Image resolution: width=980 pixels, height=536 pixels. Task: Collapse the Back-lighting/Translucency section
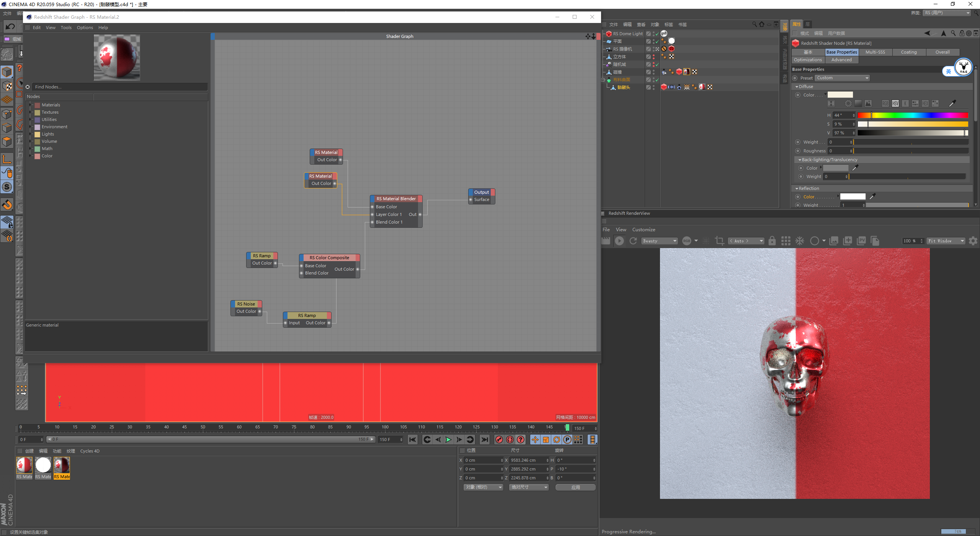pyautogui.click(x=800, y=160)
